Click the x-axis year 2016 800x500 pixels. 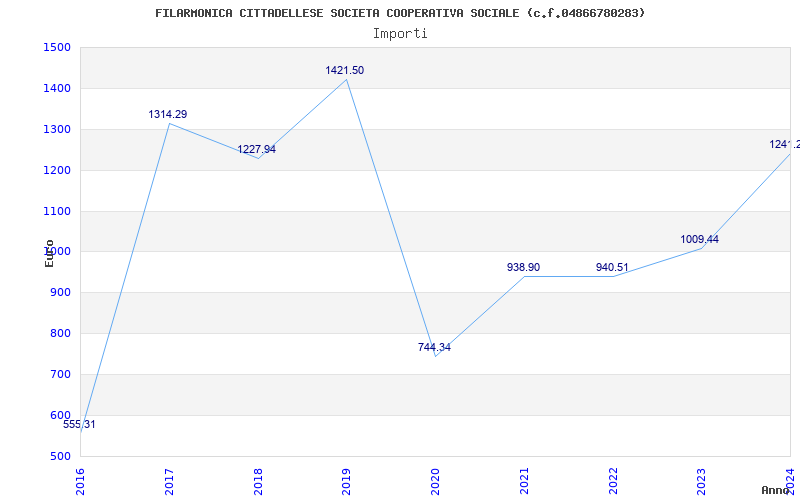80,482
